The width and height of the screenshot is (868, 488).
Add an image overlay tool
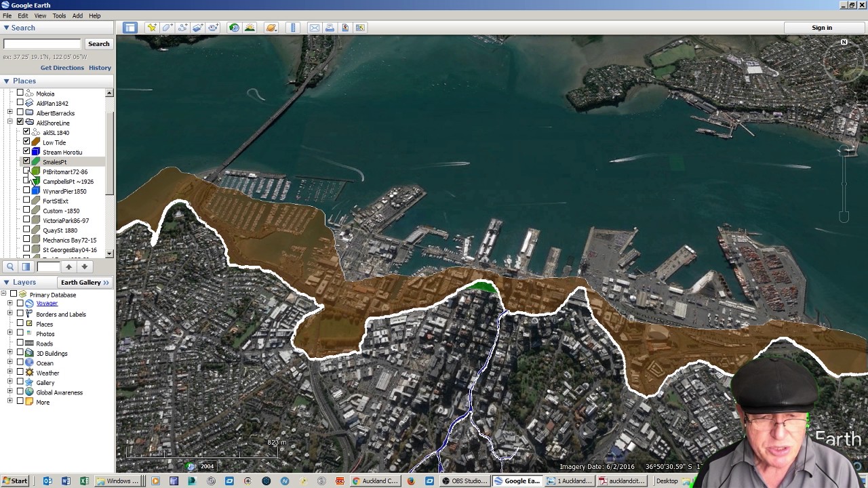click(198, 28)
